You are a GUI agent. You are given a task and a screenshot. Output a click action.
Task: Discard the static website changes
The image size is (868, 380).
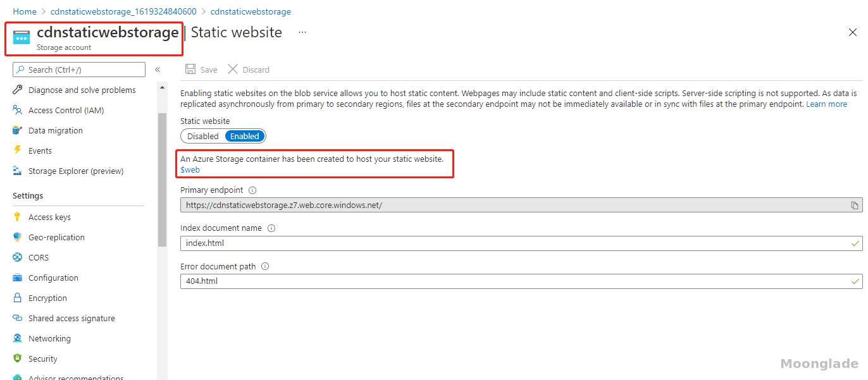coord(249,70)
